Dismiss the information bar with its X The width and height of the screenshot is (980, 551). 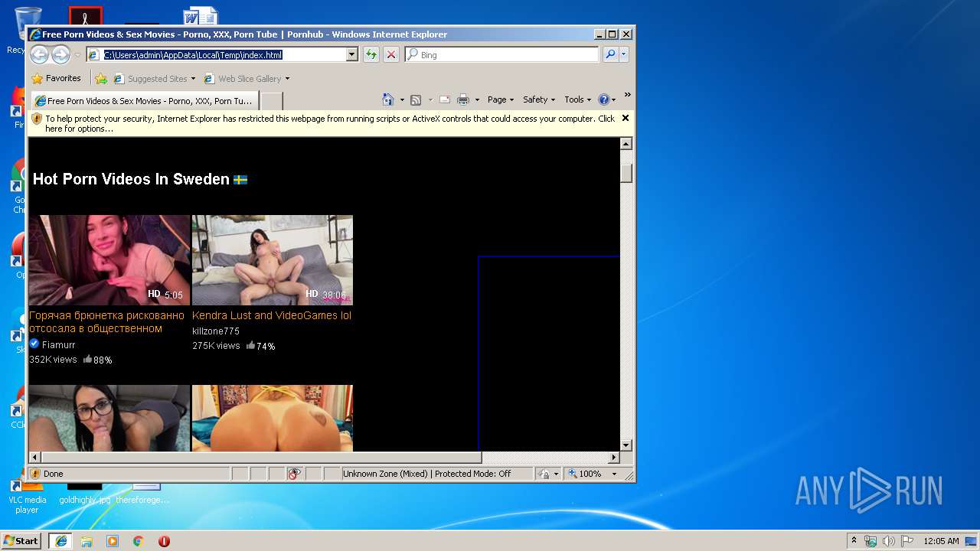click(626, 118)
